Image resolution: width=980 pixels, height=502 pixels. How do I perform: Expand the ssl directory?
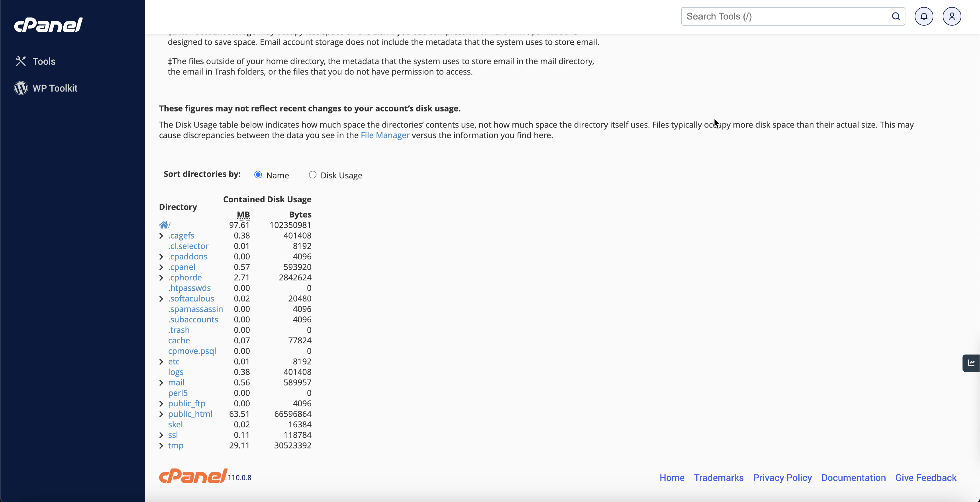[x=161, y=435]
